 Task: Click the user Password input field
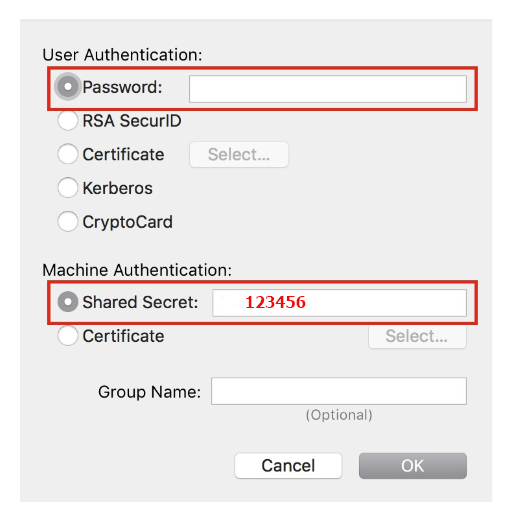tap(328, 89)
